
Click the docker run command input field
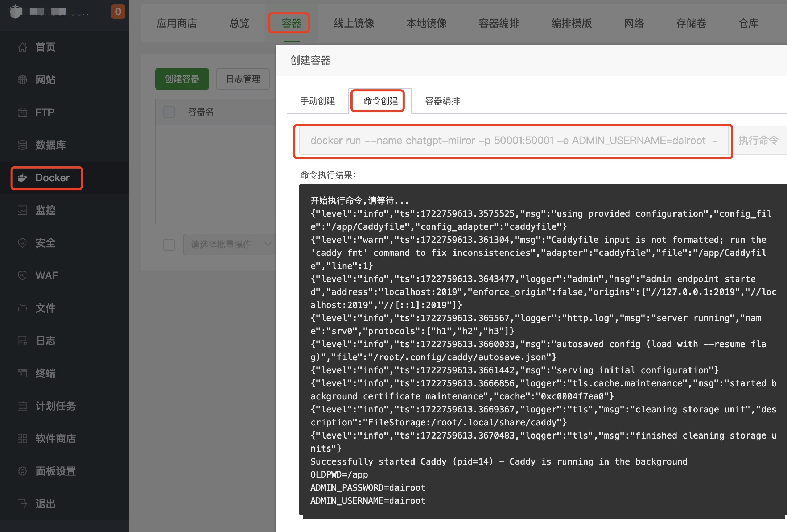pyautogui.click(x=513, y=140)
